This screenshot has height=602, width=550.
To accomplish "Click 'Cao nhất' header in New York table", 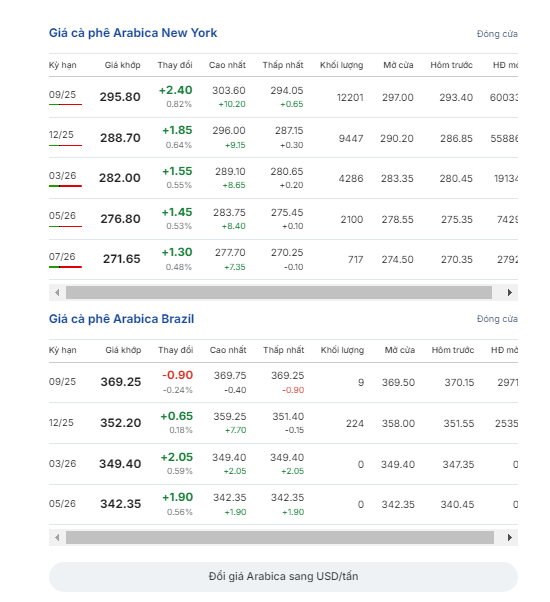I will [227, 65].
